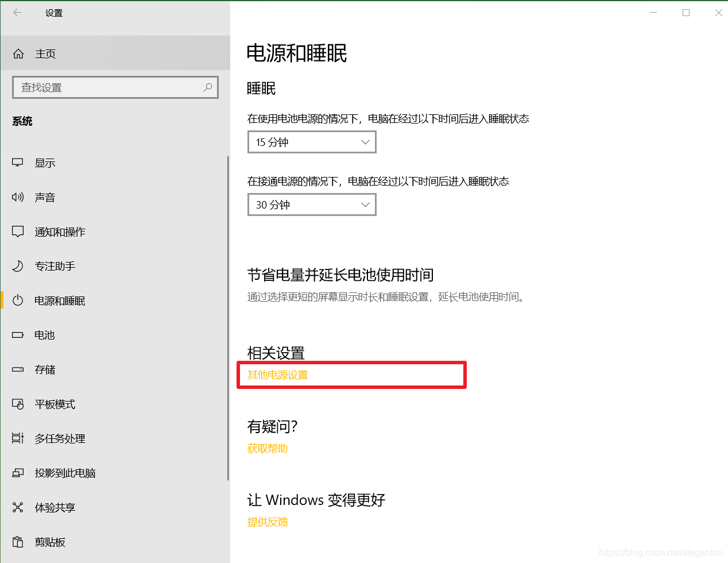728x563 pixels.
Task: Maximize the Settings window
Action: pos(686,13)
